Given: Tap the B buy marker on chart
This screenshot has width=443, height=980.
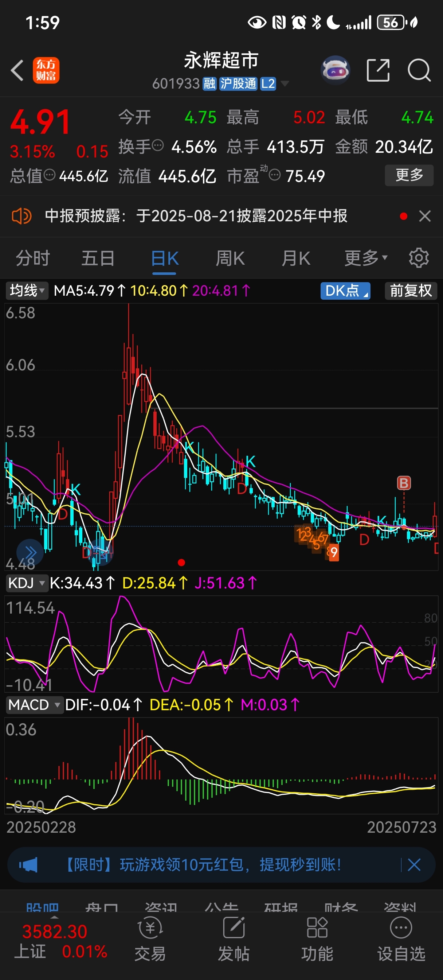Looking at the screenshot, I should pyautogui.click(x=404, y=483).
